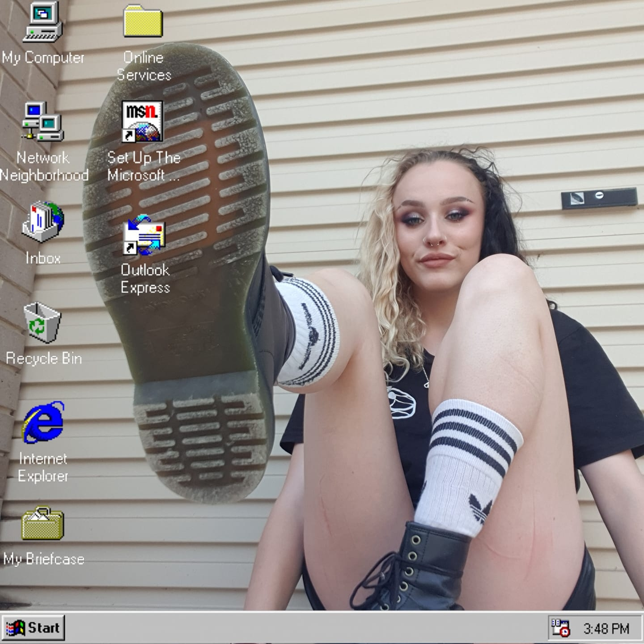Launch the Outlook Express shortcut icon
The height and width of the screenshot is (644, 644).
144,235
